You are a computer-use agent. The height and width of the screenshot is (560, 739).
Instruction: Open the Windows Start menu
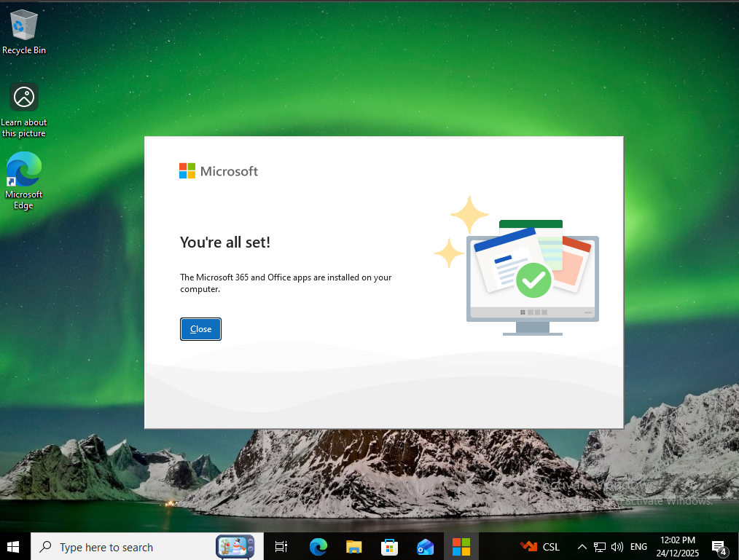(13, 547)
